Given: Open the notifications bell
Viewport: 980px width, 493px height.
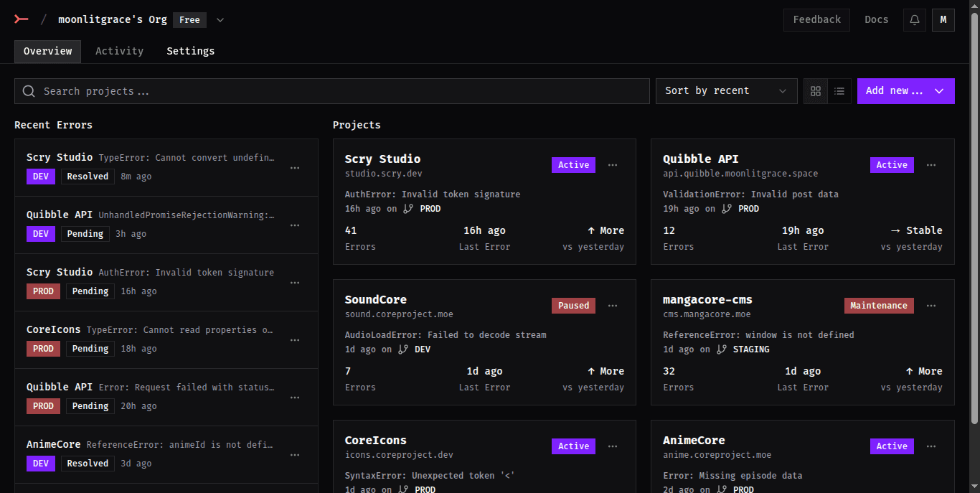Looking at the screenshot, I should [x=915, y=20].
